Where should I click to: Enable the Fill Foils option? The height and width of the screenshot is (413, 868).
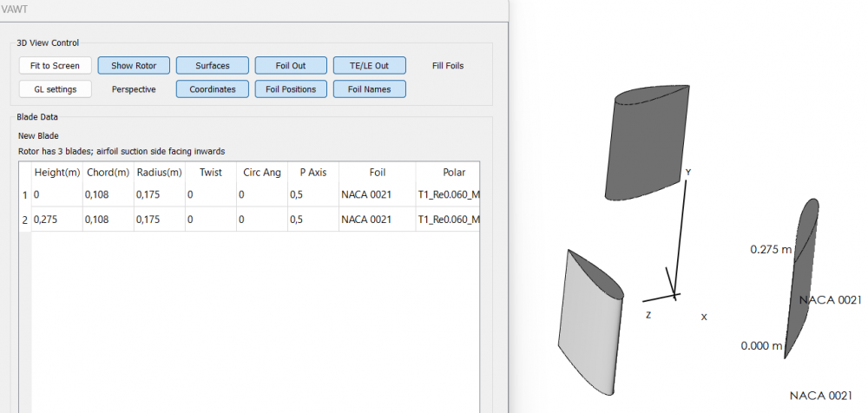tap(448, 66)
